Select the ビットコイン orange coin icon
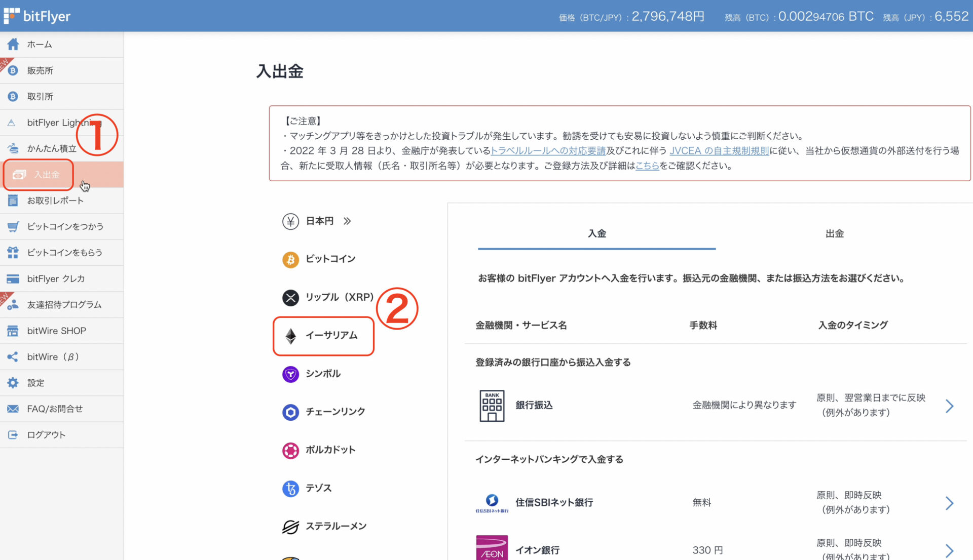 coord(290,259)
